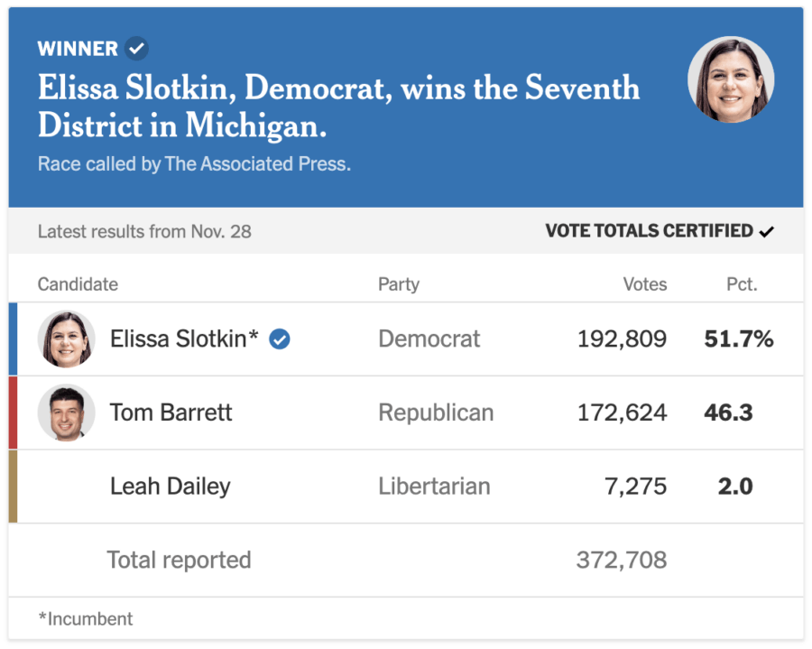Click the winner checkmark badge in header
This screenshot has height=649, width=812.
pos(137,49)
